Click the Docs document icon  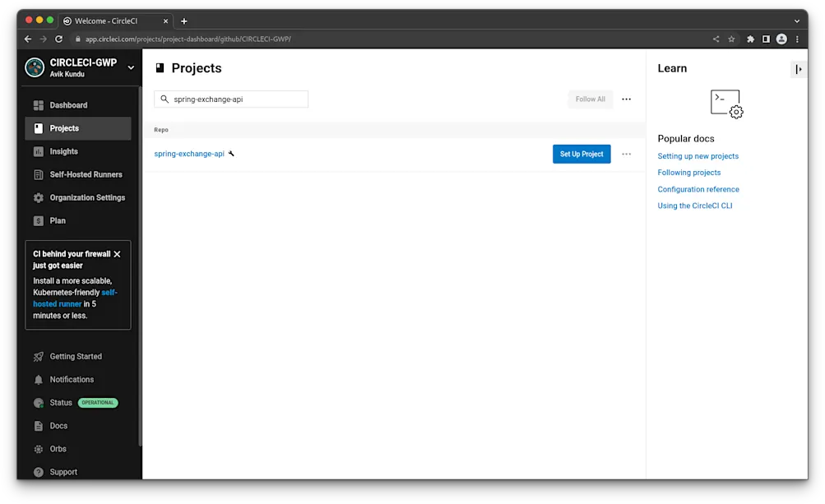tap(39, 426)
